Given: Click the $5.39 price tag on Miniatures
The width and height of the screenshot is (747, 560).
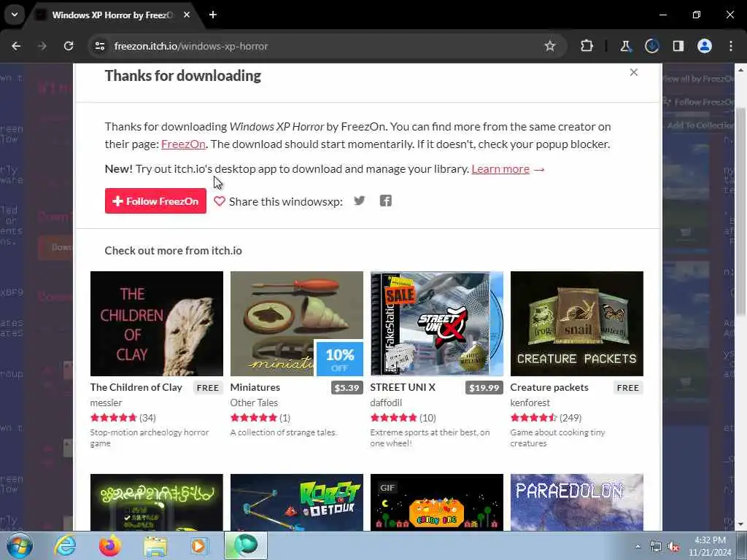Looking at the screenshot, I should [347, 388].
